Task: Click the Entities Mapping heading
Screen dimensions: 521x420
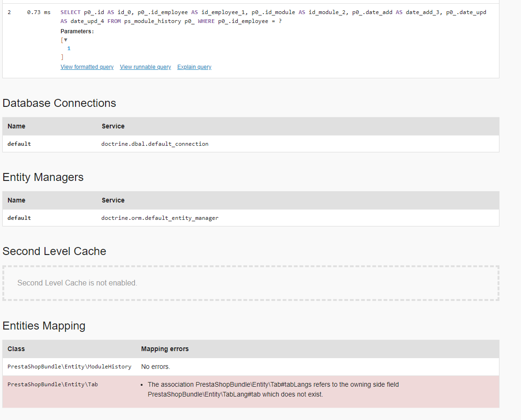Action: pos(44,326)
